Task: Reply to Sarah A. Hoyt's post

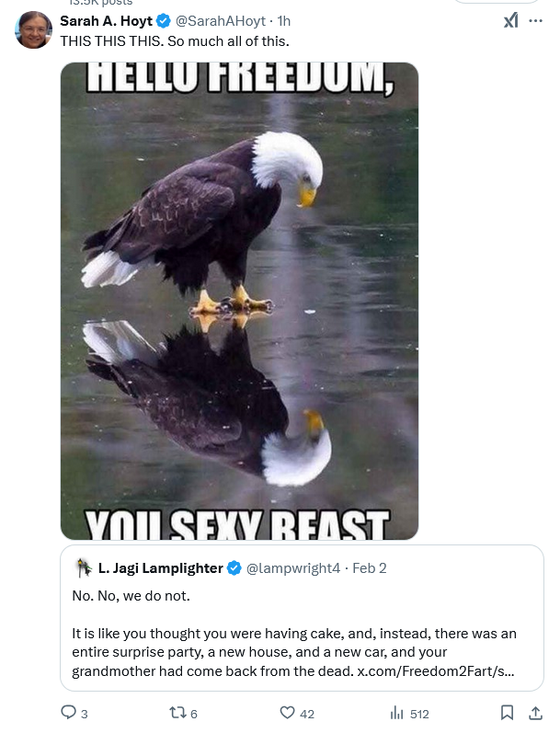Action: [x=74, y=713]
